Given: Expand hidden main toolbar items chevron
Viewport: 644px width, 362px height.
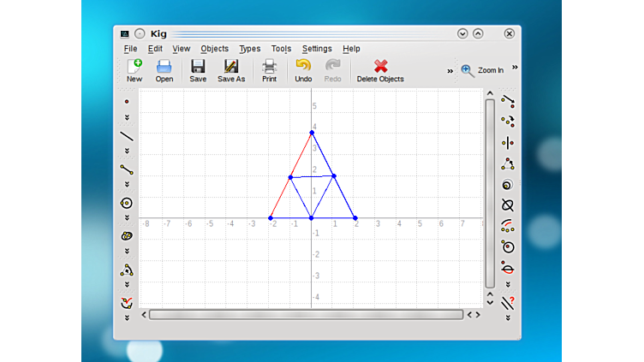Looking at the screenshot, I should click(450, 71).
